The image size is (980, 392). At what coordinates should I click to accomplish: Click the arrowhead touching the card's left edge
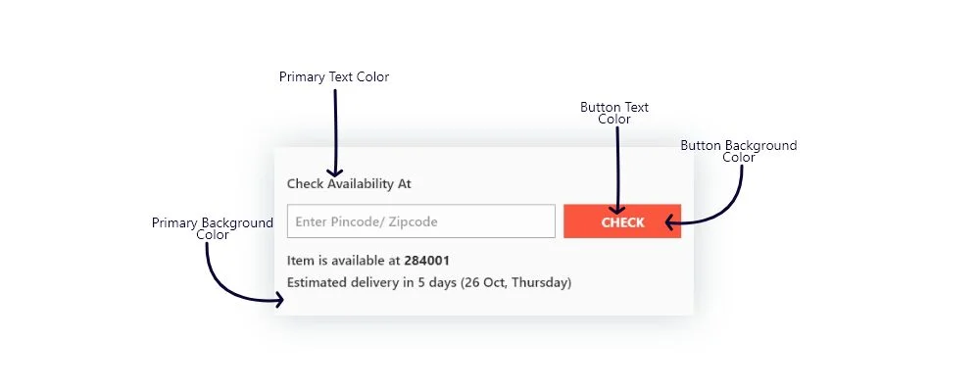pos(280,301)
